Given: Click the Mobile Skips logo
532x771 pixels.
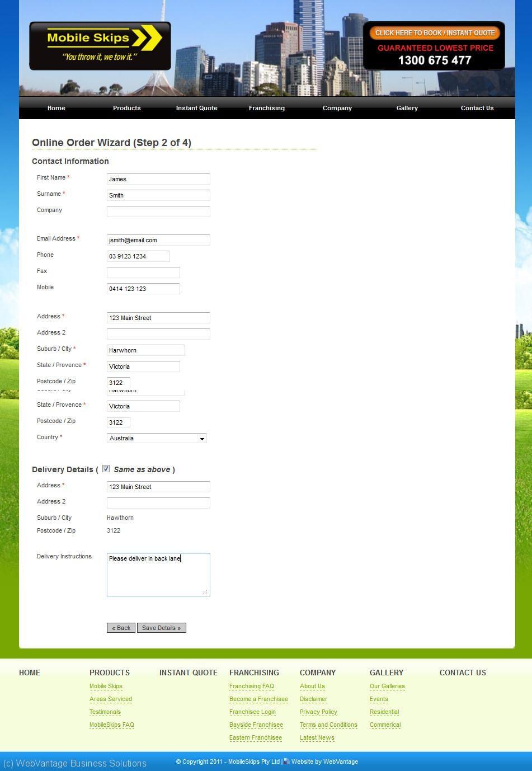Looking at the screenshot, I should (x=100, y=46).
